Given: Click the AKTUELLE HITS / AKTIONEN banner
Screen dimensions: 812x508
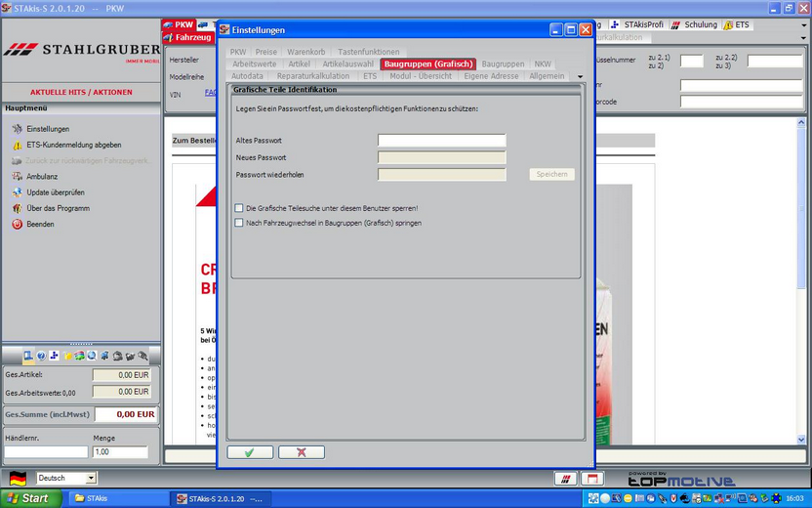Looking at the screenshot, I should pyautogui.click(x=81, y=92).
